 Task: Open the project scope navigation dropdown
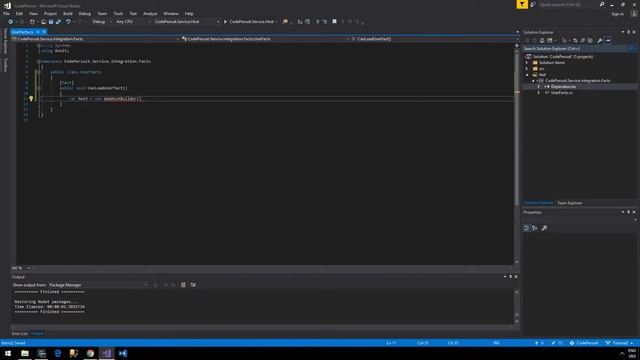tap(96, 39)
